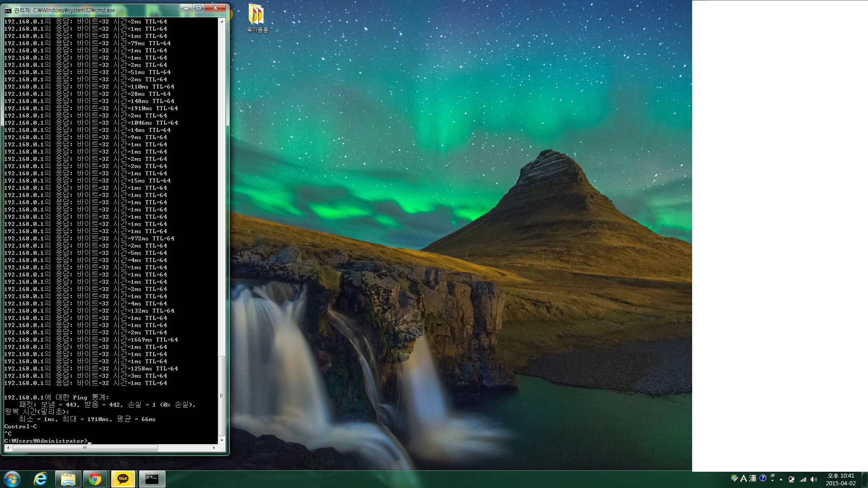Click the cmd vertical scrollbar up arrow

click(222, 21)
